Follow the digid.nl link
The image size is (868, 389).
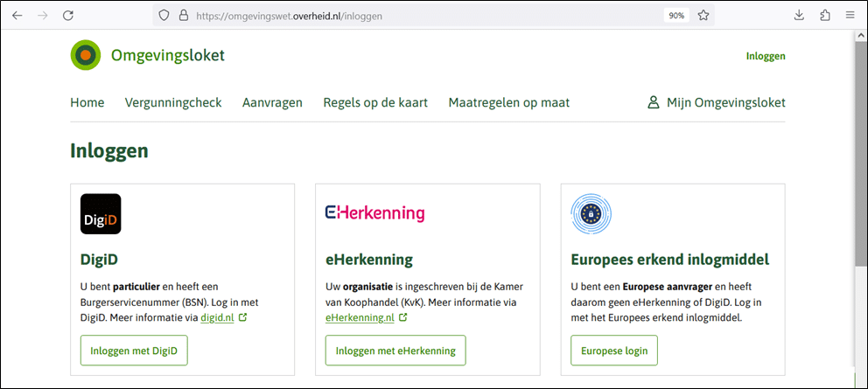218,318
